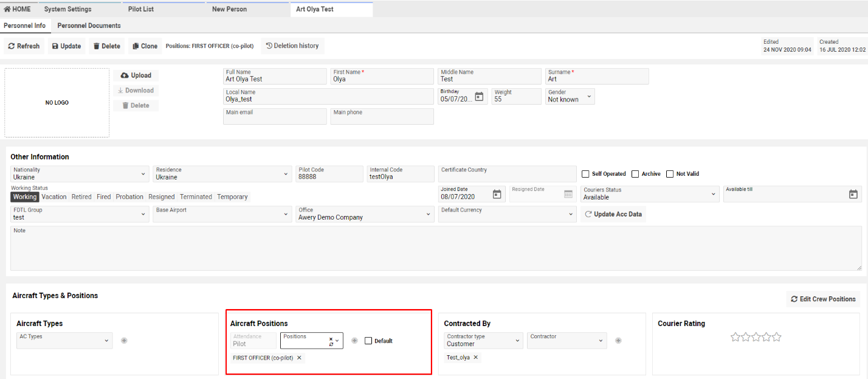Click the add icon next to AC Types
This screenshot has height=379, width=868.
[124, 341]
